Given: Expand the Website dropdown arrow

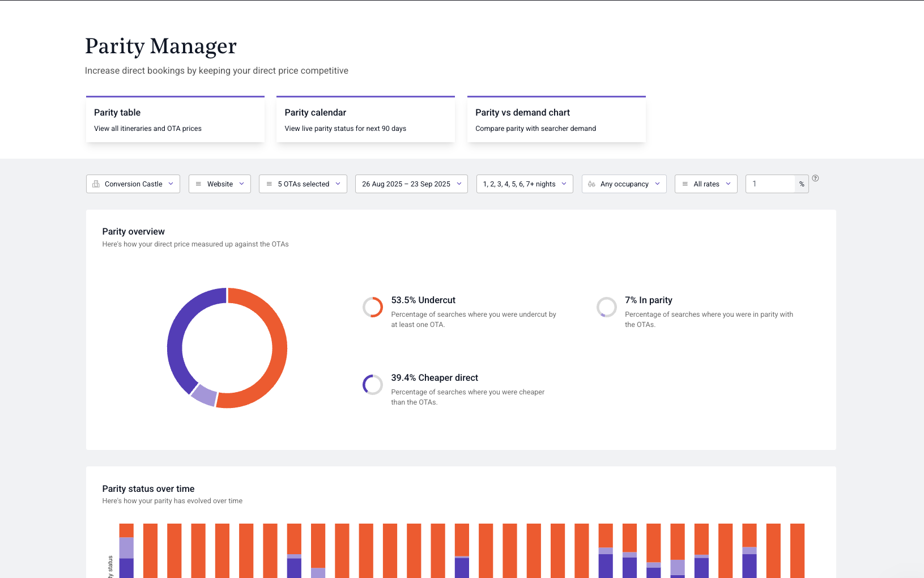Looking at the screenshot, I should tap(241, 184).
